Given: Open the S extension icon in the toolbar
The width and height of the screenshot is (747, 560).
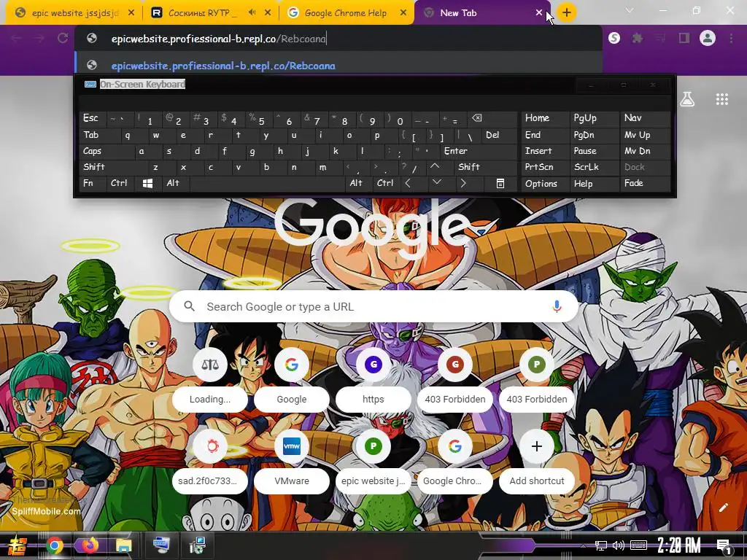Looking at the screenshot, I should click(x=614, y=38).
